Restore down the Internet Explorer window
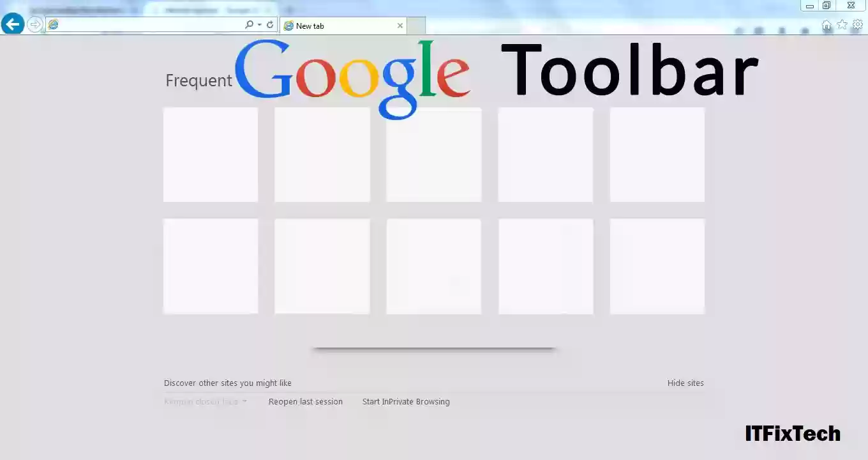Screen dimensions: 868x460 [826, 6]
